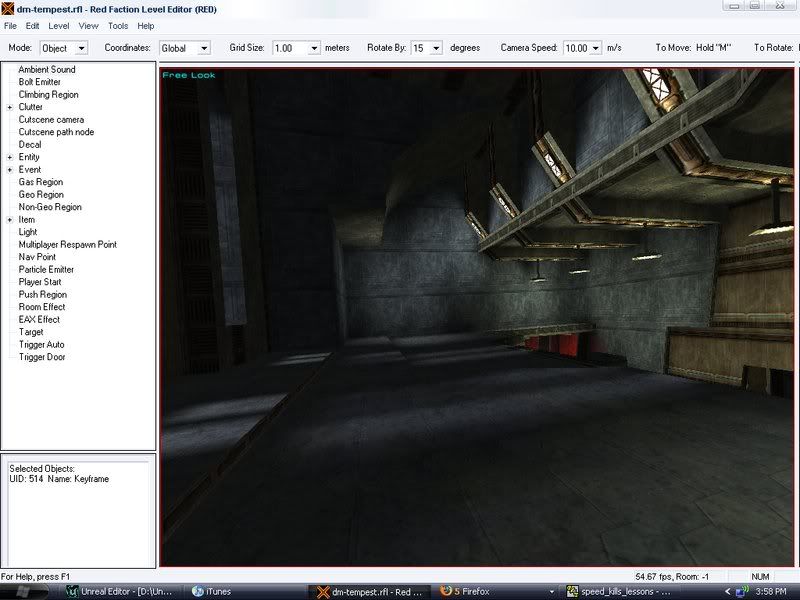Image resolution: width=800 pixels, height=600 pixels.
Task: Switch to iTunes in the taskbar
Action: click(212, 591)
